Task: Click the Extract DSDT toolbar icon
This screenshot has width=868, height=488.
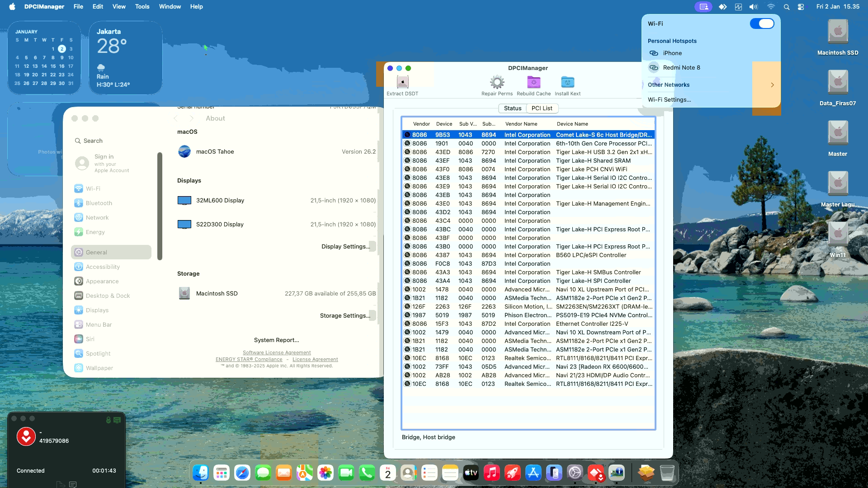Action: point(402,82)
